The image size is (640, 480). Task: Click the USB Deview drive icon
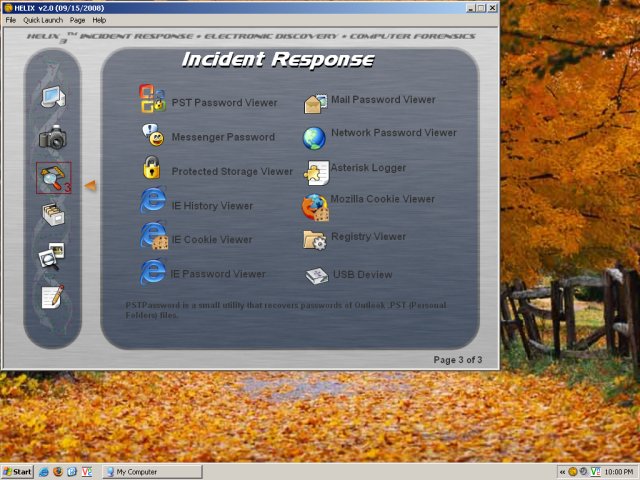(x=316, y=276)
